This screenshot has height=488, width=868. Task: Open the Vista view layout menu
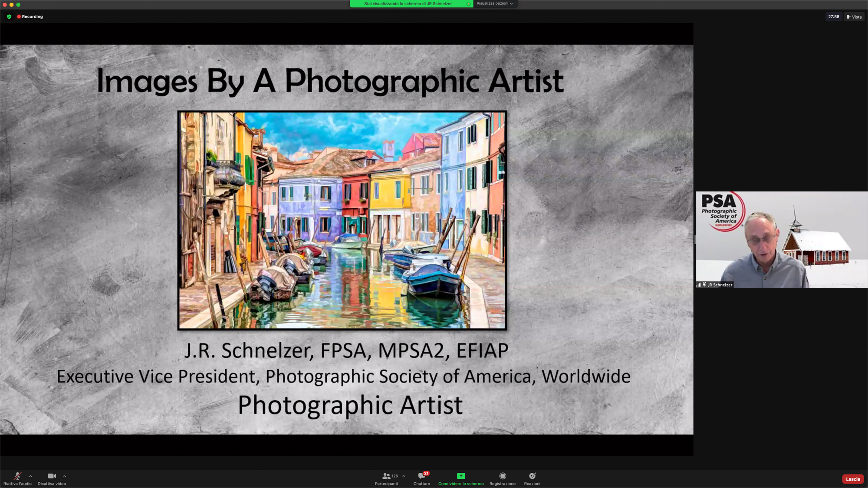coord(854,17)
